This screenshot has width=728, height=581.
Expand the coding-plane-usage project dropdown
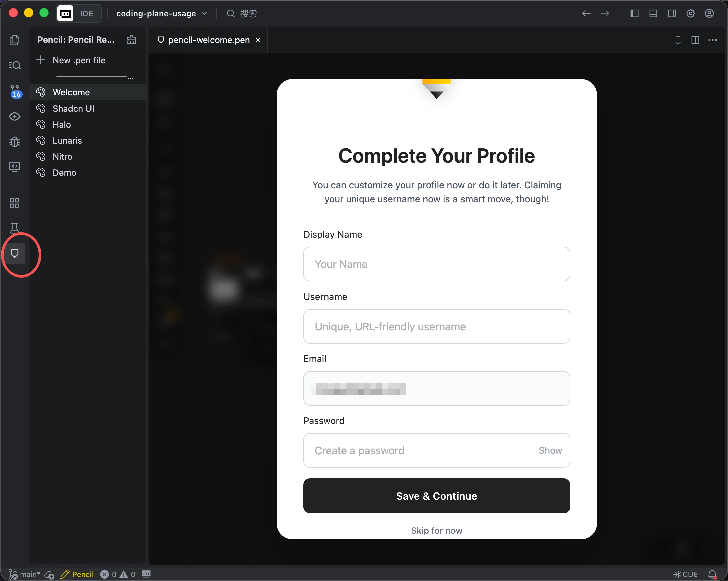pyautogui.click(x=161, y=13)
